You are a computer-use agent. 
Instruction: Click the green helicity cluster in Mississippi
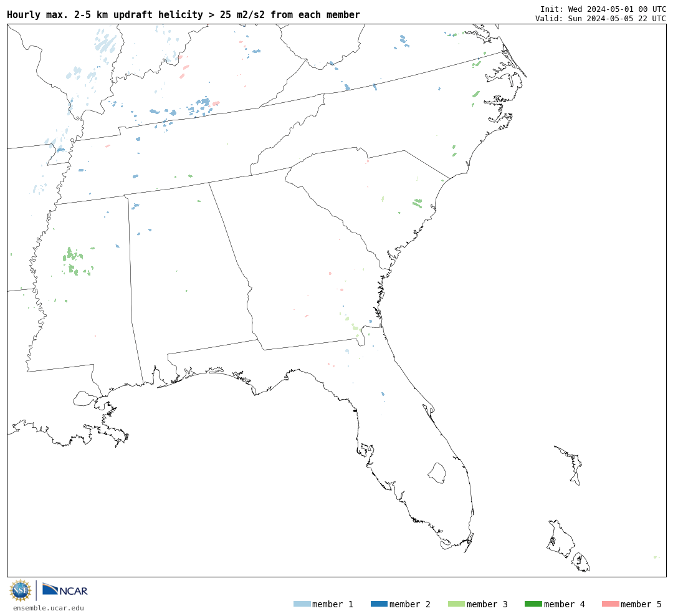(x=77, y=262)
